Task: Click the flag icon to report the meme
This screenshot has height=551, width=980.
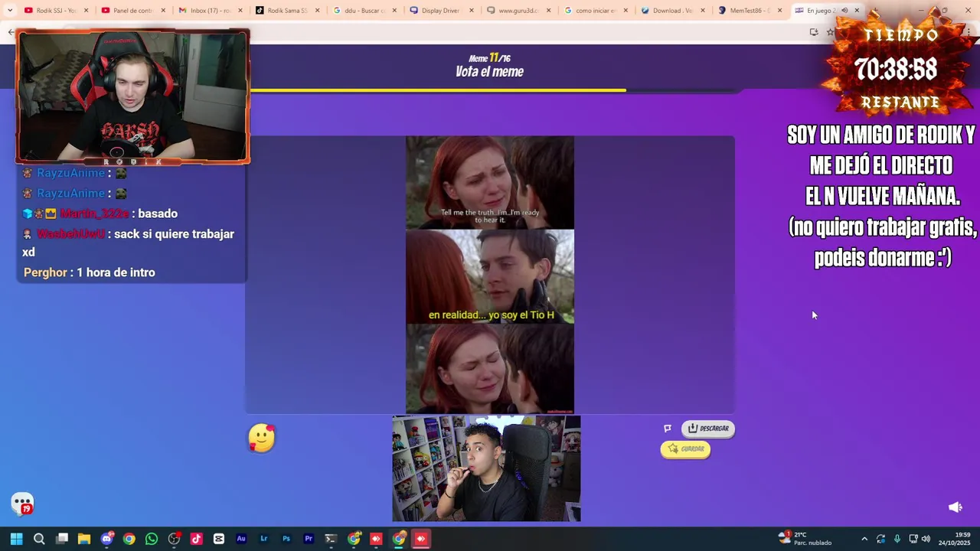Action: click(x=668, y=429)
